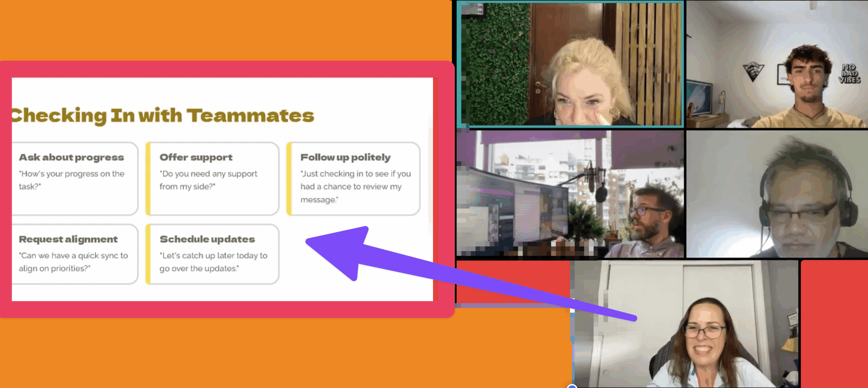This screenshot has height=388, width=868.
Task: Select the "Request alignment" card
Action: (x=75, y=254)
